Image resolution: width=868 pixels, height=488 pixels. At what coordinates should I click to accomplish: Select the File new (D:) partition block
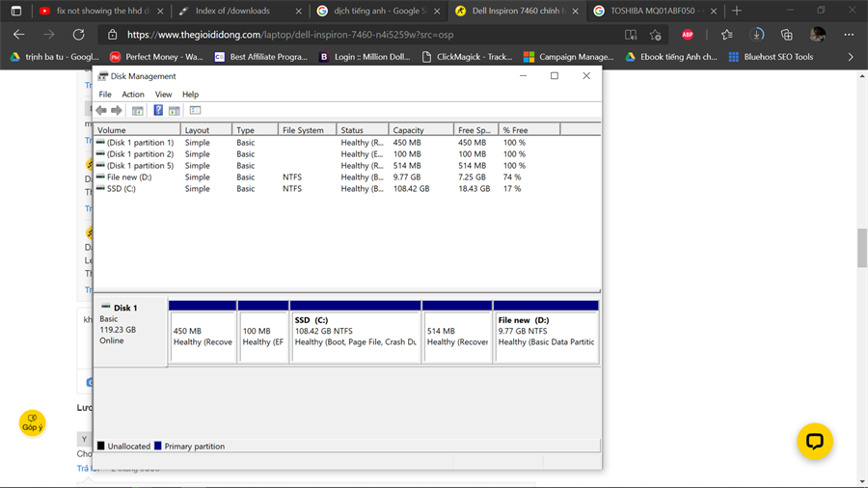click(546, 336)
